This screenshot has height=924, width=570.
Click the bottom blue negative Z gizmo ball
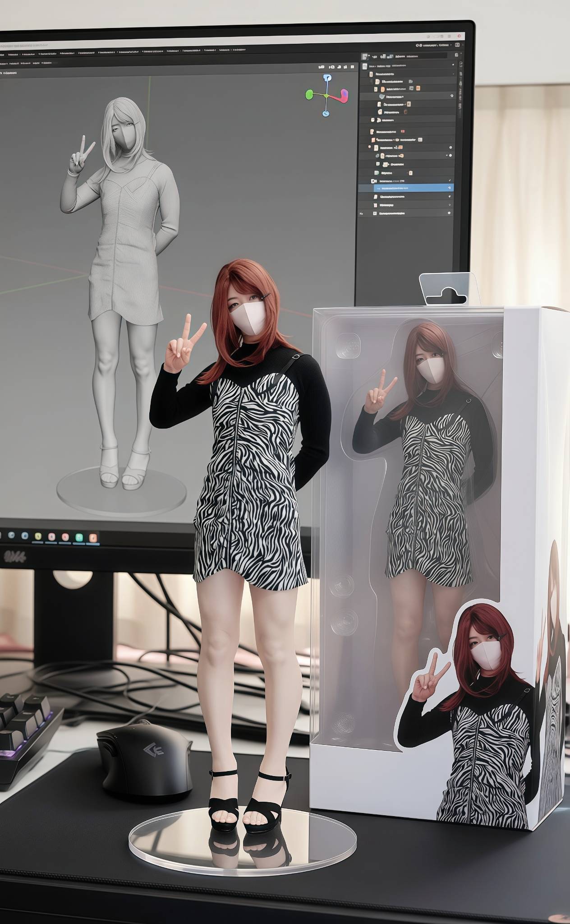(326, 114)
